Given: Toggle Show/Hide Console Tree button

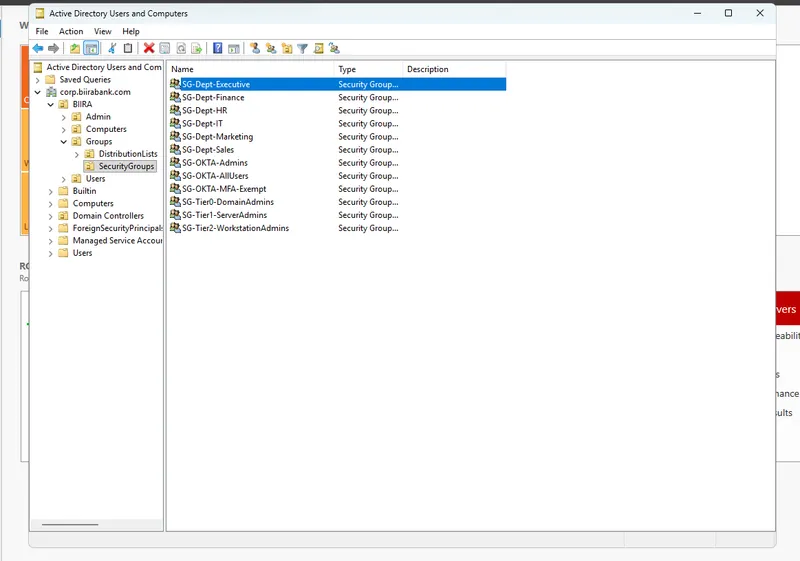Looking at the screenshot, I should [x=91, y=48].
